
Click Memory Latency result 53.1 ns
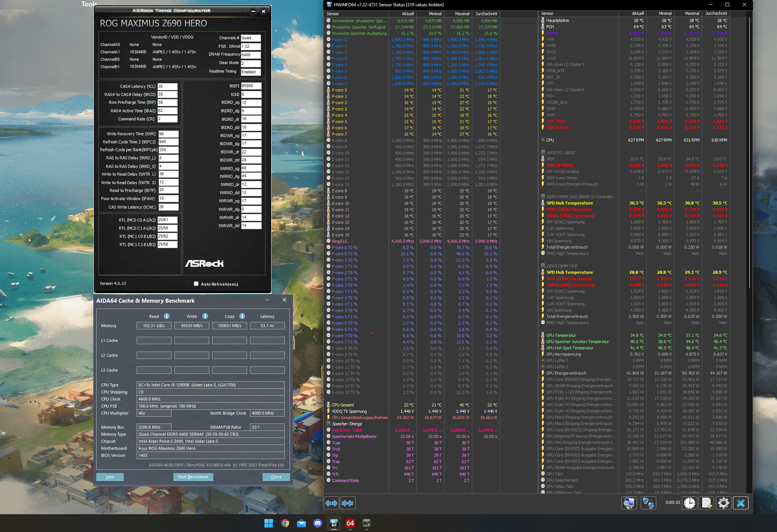click(267, 326)
